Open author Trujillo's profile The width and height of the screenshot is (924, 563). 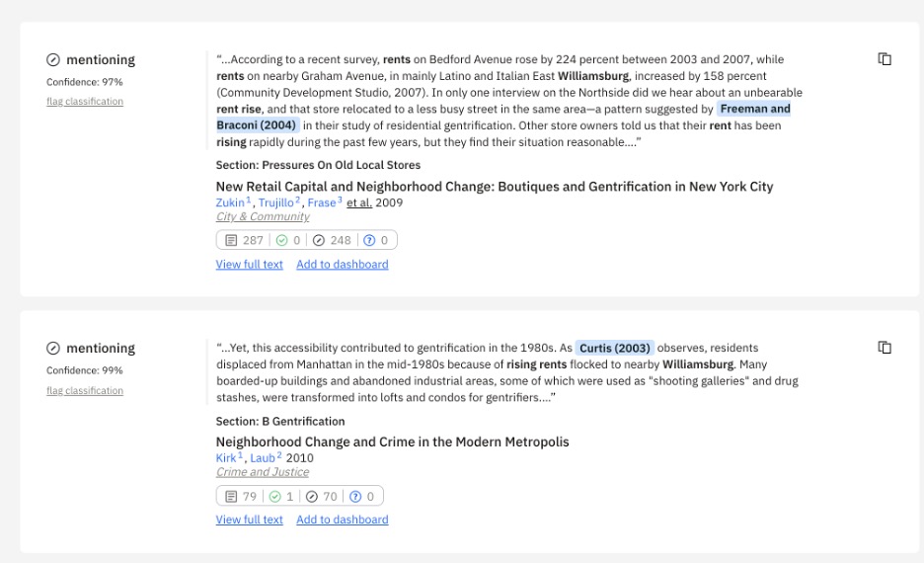coord(275,202)
